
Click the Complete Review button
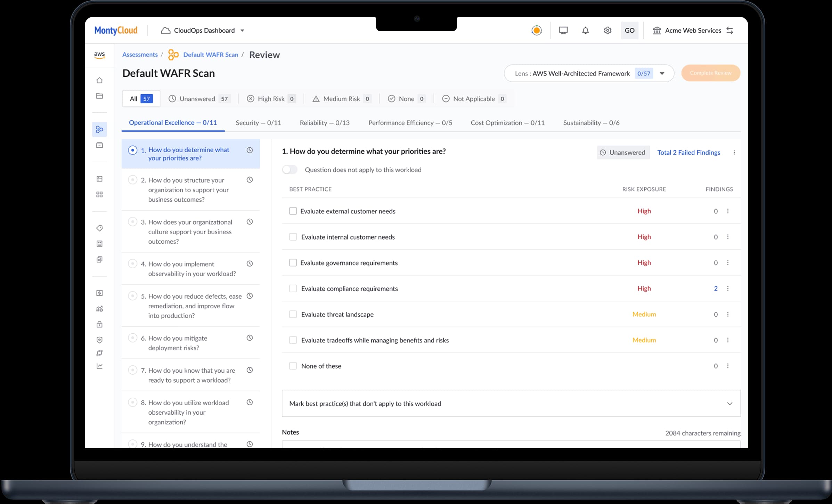[710, 73]
